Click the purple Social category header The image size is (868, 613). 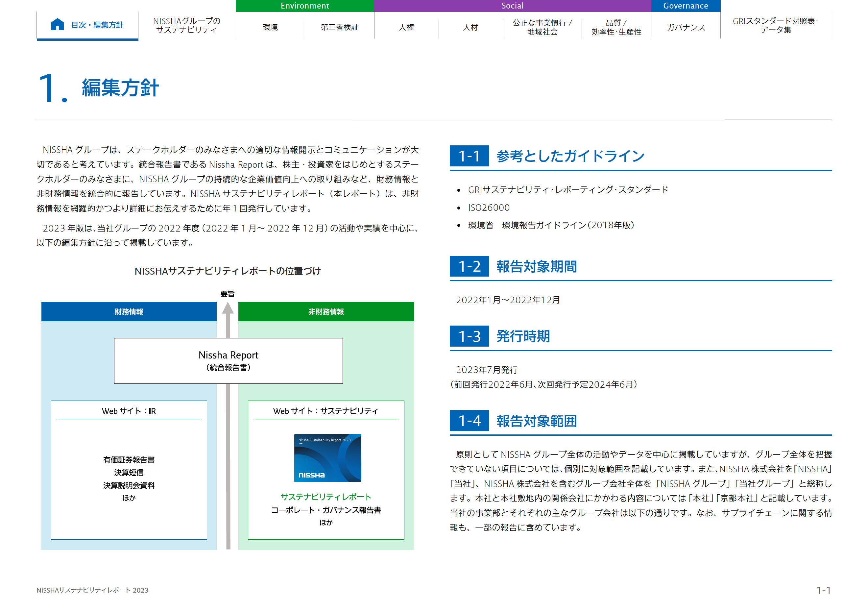512,6
